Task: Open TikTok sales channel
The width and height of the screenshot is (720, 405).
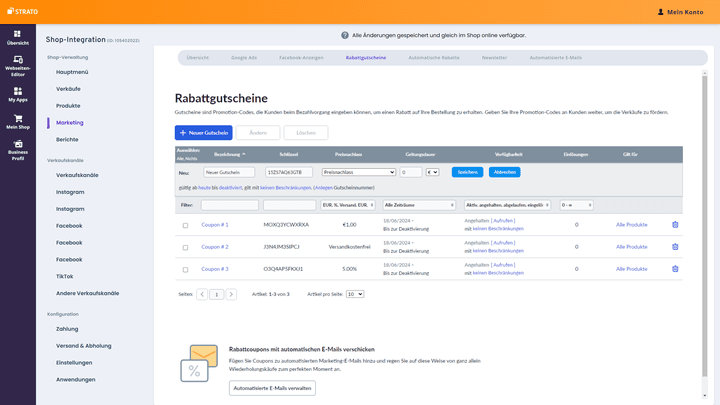Action: tap(65, 276)
